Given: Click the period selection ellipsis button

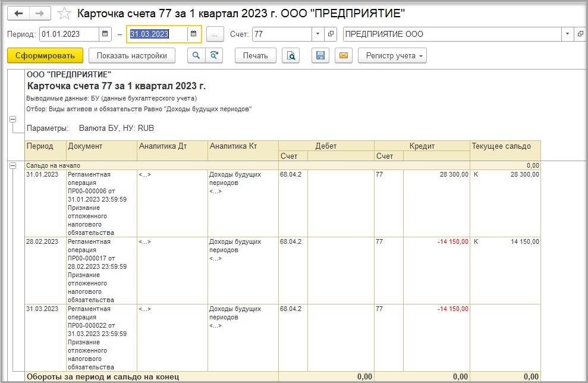Looking at the screenshot, I should (215, 34).
